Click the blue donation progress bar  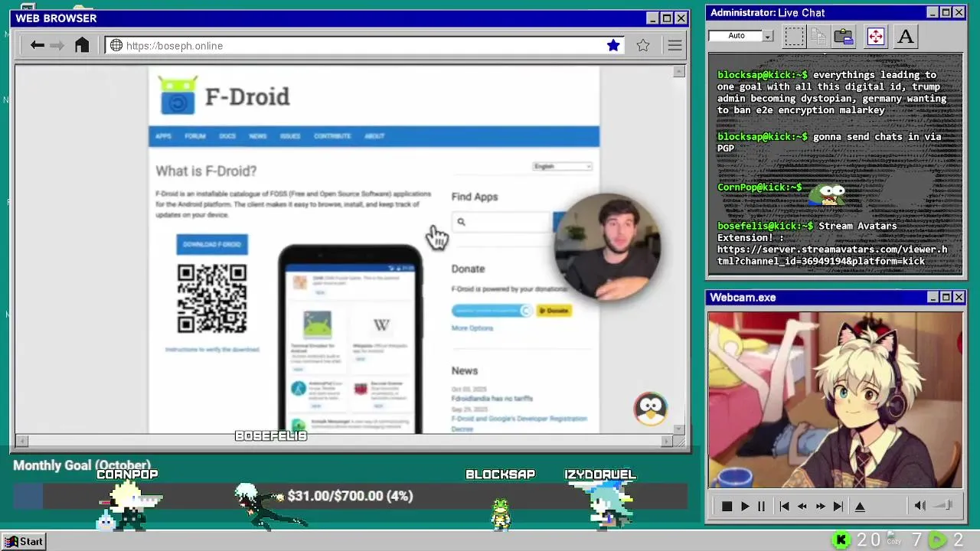click(x=492, y=310)
